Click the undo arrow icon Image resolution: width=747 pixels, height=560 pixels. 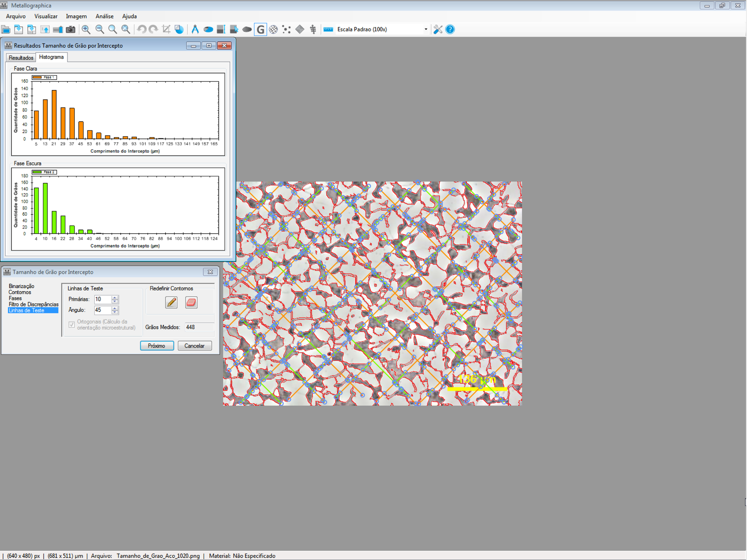click(x=142, y=30)
